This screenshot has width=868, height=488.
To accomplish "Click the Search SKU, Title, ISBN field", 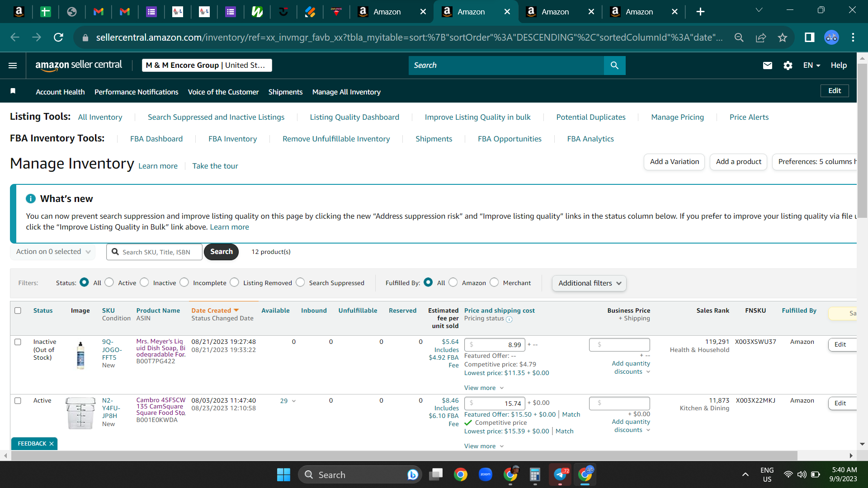I will [155, 252].
